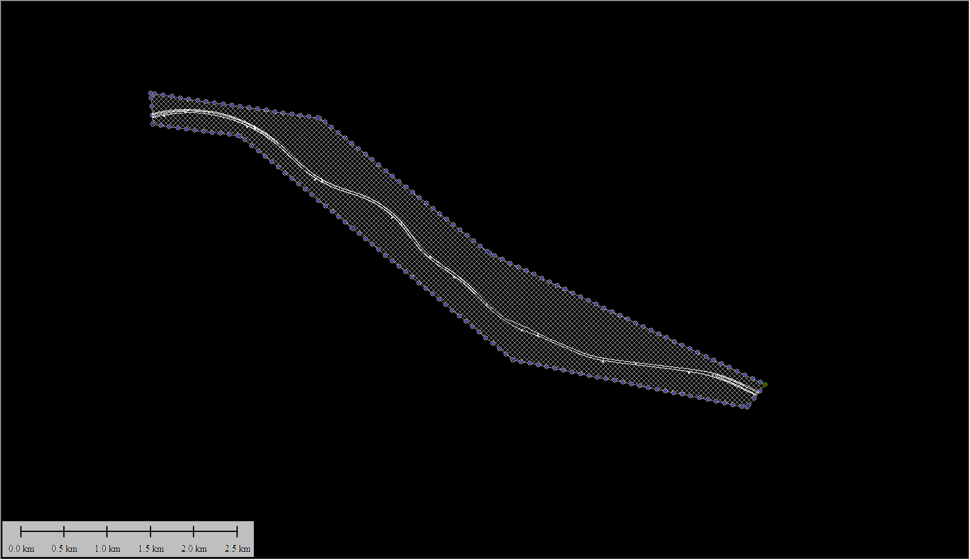Click the '0.5 km' scale bar label
This screenshot has height=560, width=970.
[x=65, y=549]
